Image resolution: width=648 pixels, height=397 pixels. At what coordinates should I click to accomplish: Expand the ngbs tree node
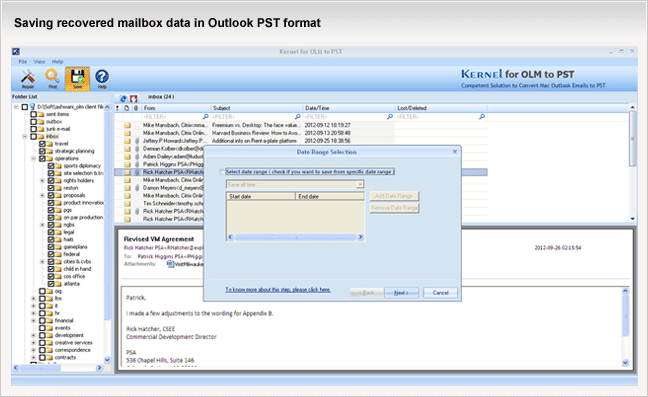pos(42,225)
